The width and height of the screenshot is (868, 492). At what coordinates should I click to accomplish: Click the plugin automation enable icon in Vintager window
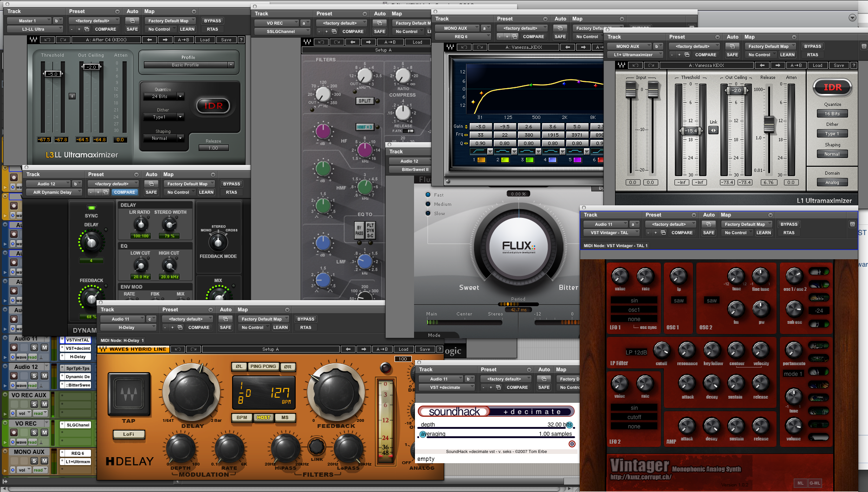pyautogui.click(x=708, y=224)
